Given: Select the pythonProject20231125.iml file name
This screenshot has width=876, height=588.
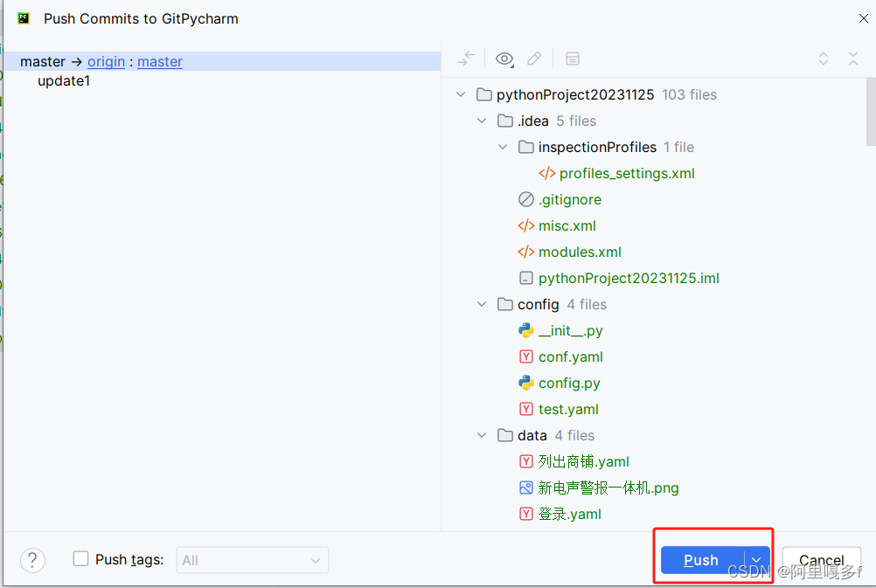Looking at the screenshot, I should click(629, 279).
